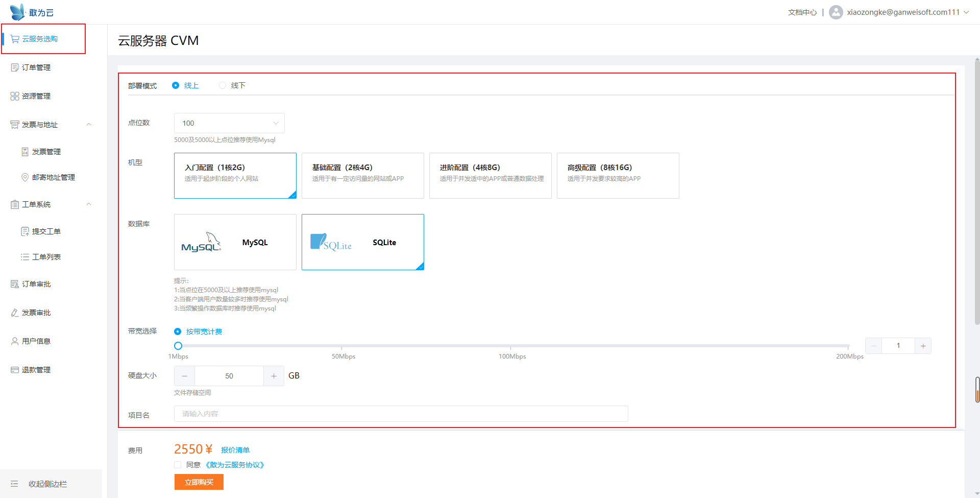
Task: Choose 进阶配置 (4核8G) machine type
Action: pyautogui.click(x=491, y=176)
